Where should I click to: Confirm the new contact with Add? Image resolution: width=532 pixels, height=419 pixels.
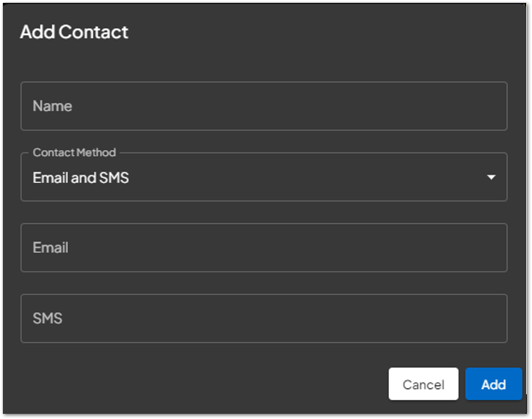click(x=494, y=384)
